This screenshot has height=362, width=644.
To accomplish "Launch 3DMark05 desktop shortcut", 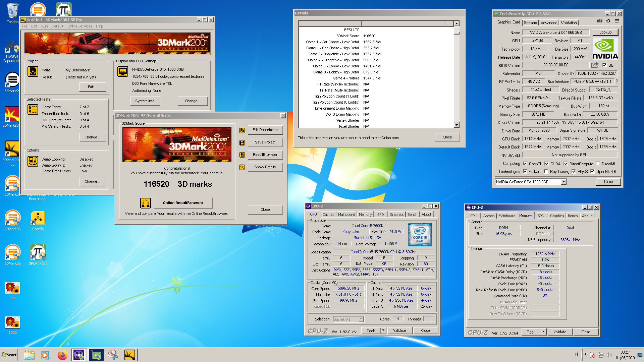I will point(12,220).
